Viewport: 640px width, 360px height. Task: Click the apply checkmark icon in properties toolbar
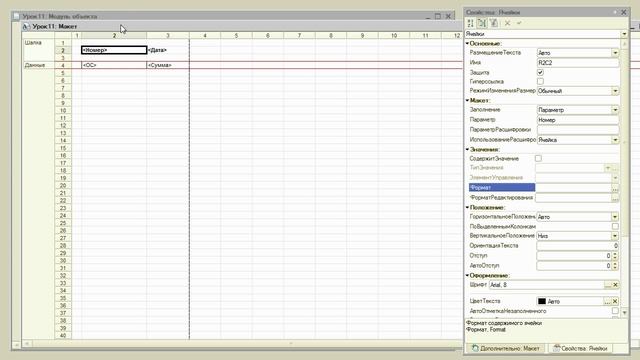[x=519, y=23]
